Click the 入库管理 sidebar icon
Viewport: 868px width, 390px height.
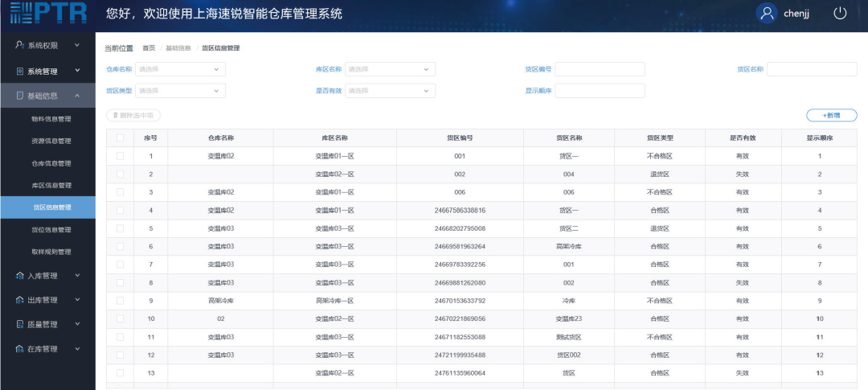20,275
